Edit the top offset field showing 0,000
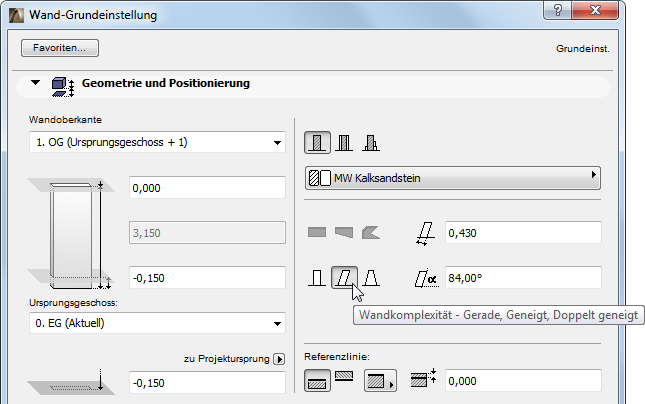 point(207,188)
